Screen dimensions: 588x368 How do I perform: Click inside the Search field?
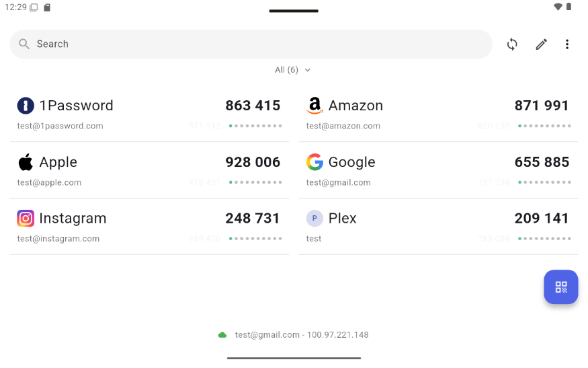point(251,44)
